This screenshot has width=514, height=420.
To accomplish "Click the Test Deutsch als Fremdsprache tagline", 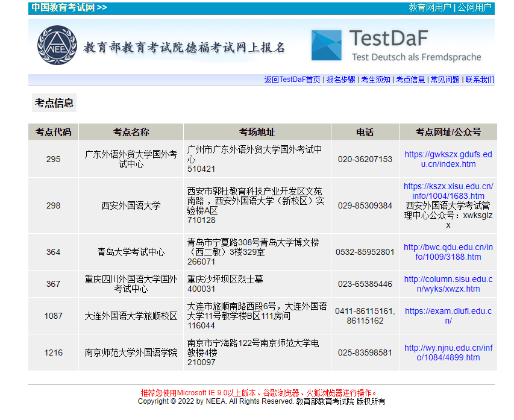I will click(416, 57).
